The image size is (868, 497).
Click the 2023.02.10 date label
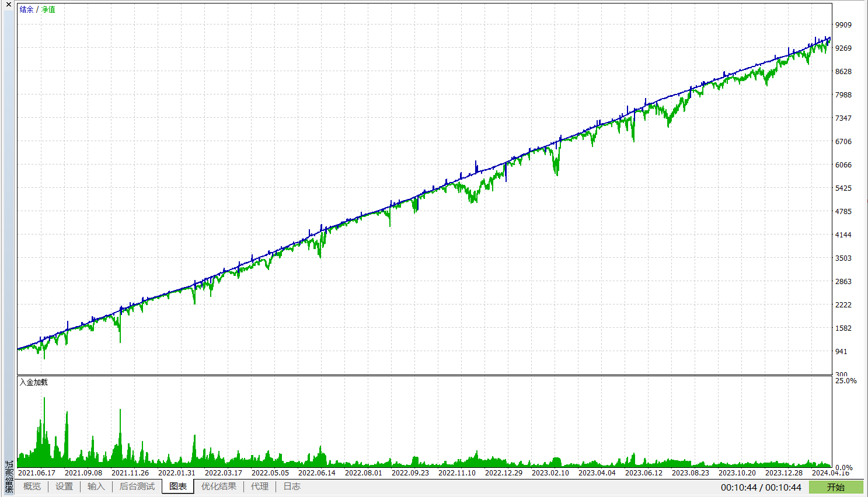click(x=550, y=473)
